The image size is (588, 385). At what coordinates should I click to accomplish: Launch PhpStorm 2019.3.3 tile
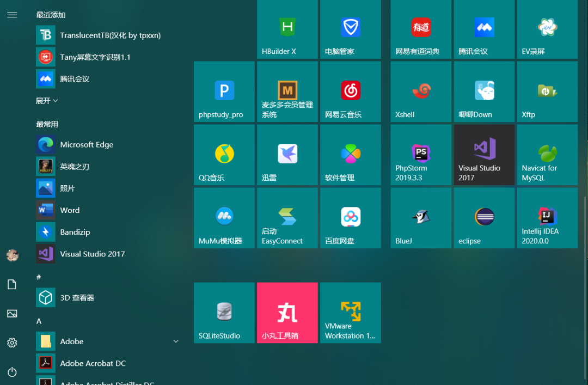click(421, 155)
